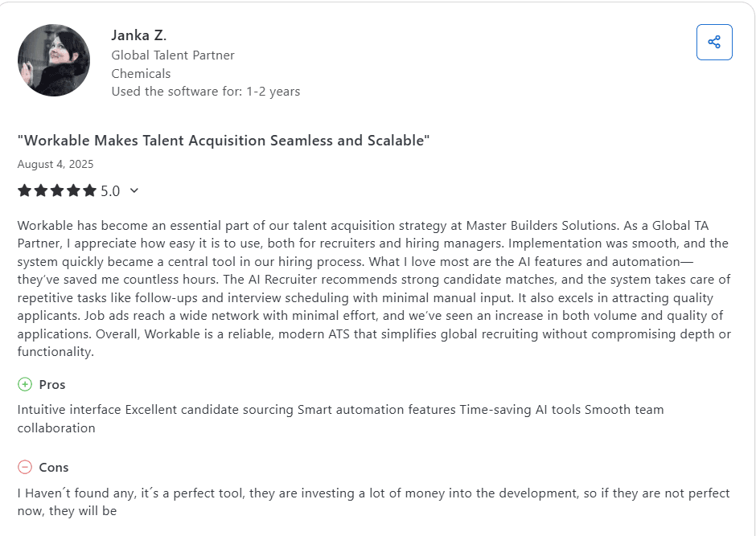Select the Cons section heading

coord(52,467)
